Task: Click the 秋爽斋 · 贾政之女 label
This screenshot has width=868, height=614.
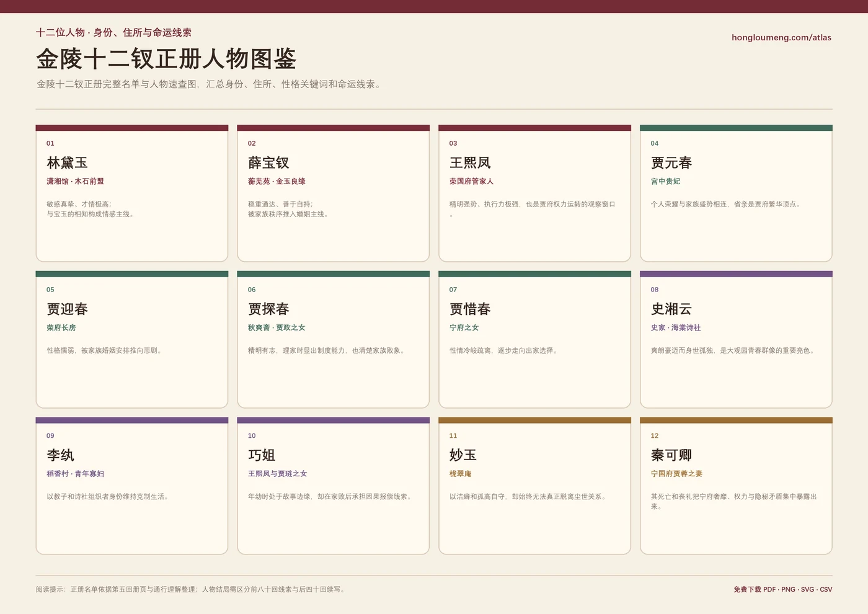Action: (277, 327)
